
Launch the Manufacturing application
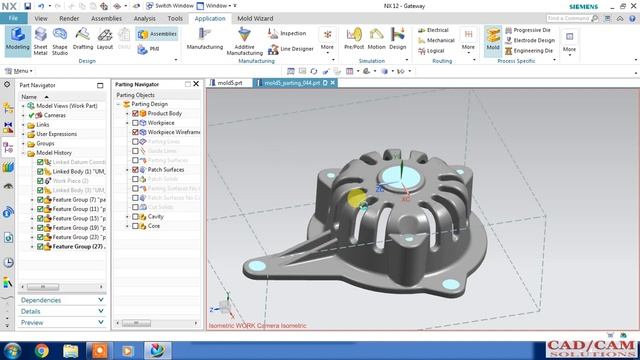click(x=205, y=39)
